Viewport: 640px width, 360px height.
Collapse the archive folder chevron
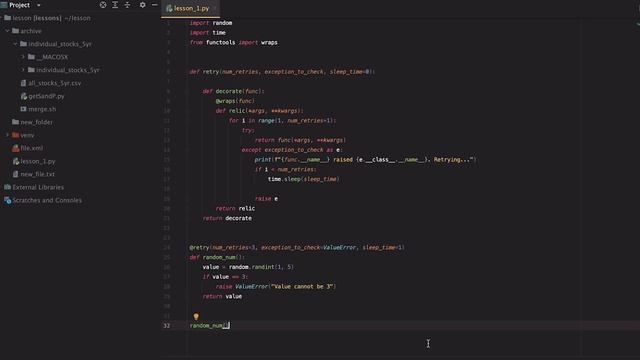tap(7, 31)
